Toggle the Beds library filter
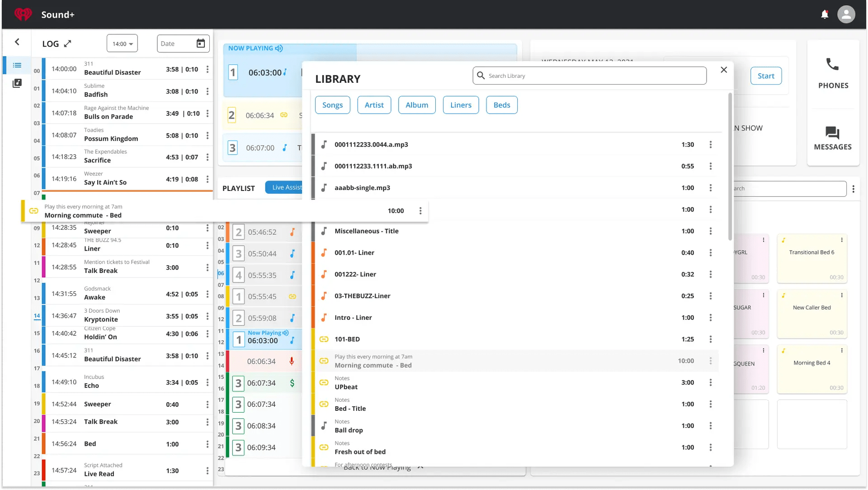 pyautogui.click(x=501, y=105)
